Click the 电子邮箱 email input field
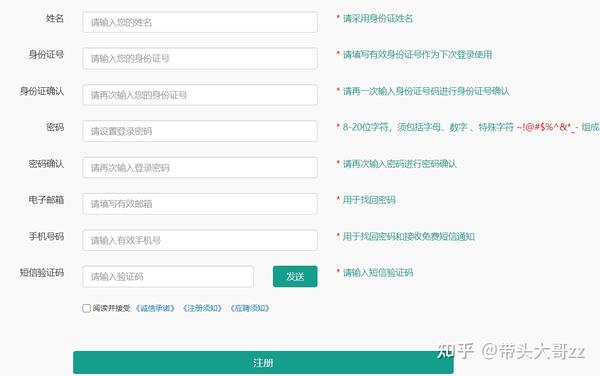600x376 pixels. click(x=200, y=204)
